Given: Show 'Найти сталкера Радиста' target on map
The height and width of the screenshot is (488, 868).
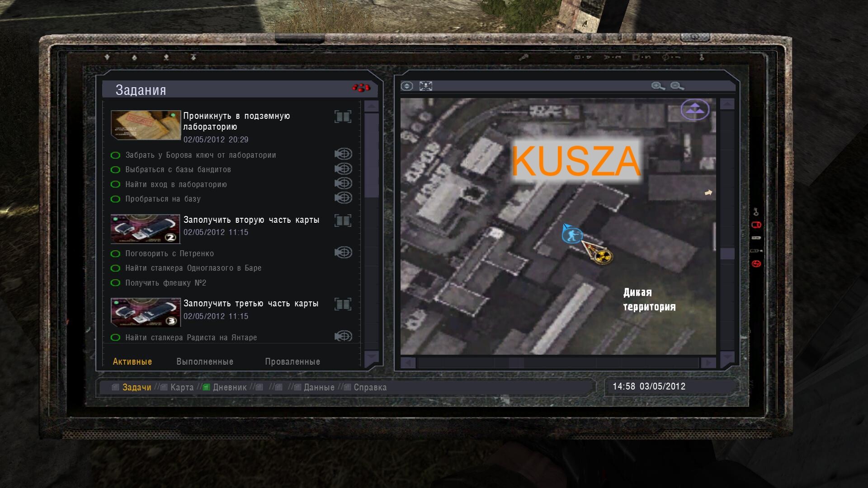Looking at the screenshot, I should pos(343,336).
